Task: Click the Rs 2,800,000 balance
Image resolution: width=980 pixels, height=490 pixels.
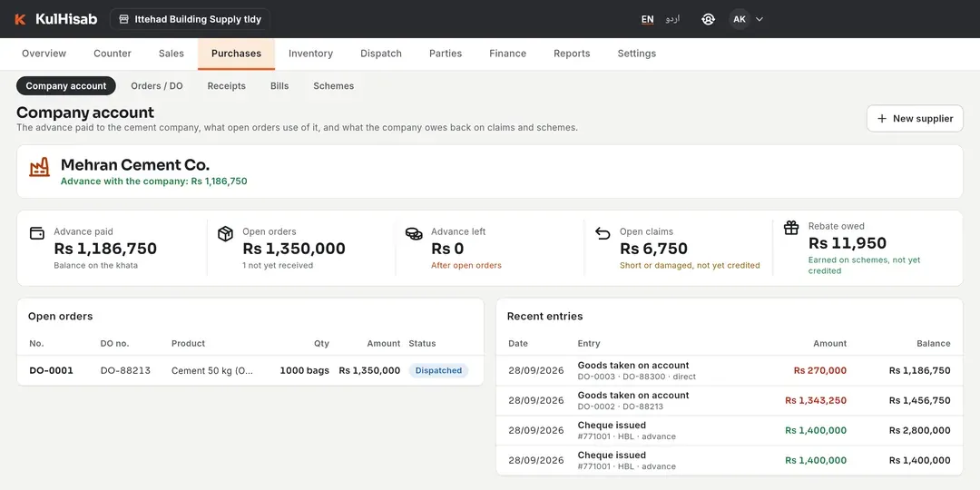Action: [x=920, y=431]
